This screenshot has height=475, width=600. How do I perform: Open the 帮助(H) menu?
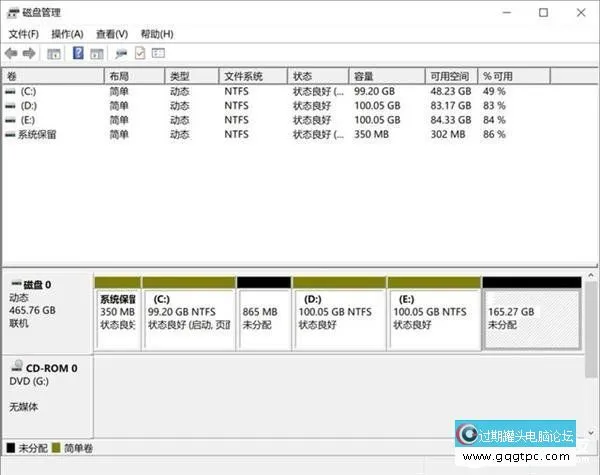click(x=157, y=34)
